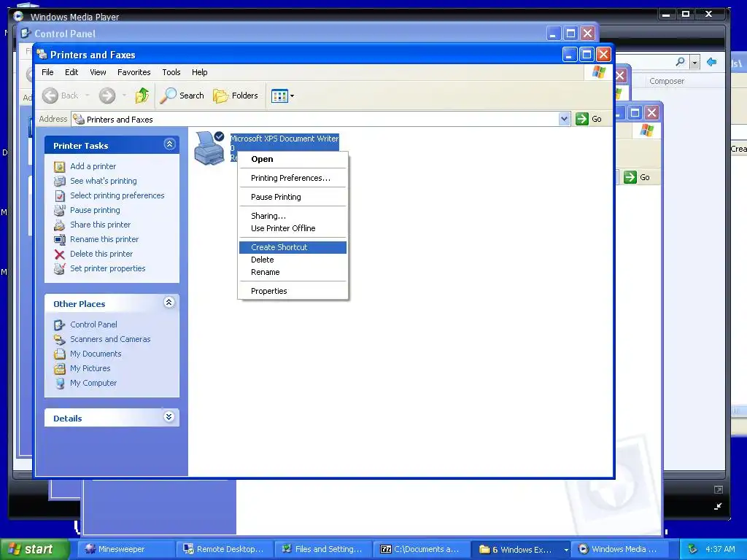This screenshot has height=560, width=747.
Task: Click the Address field showing Printers and Faxes
Action: pos(315,119)
